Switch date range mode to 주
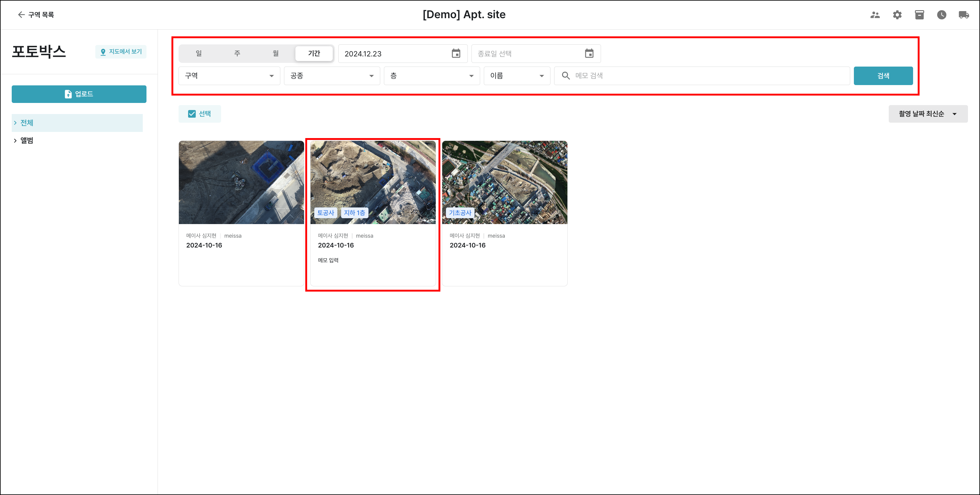 click(237, 53)
